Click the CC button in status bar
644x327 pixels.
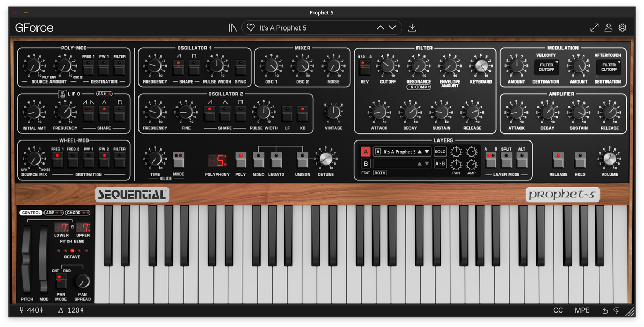click(x=558, y=310)
